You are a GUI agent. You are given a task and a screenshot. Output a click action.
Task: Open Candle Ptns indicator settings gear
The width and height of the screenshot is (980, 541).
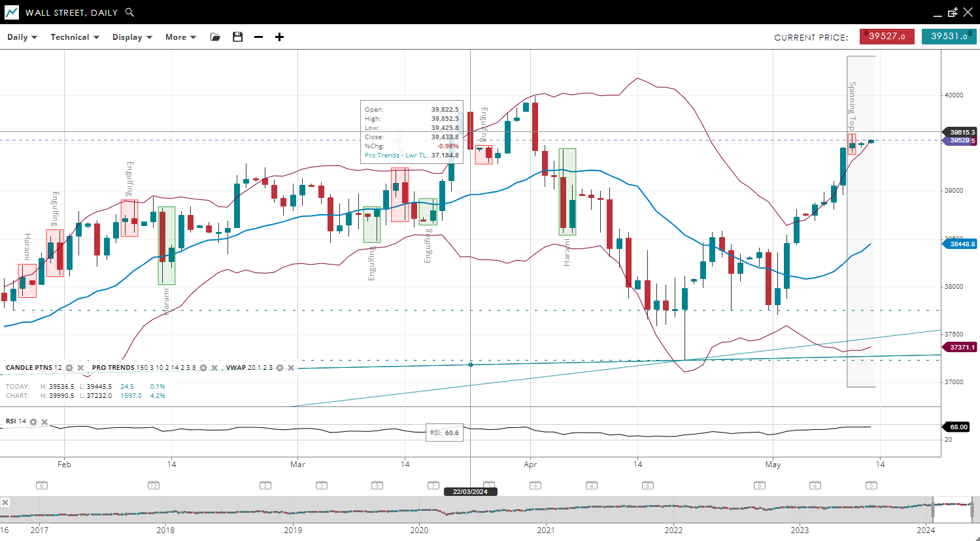69,368
